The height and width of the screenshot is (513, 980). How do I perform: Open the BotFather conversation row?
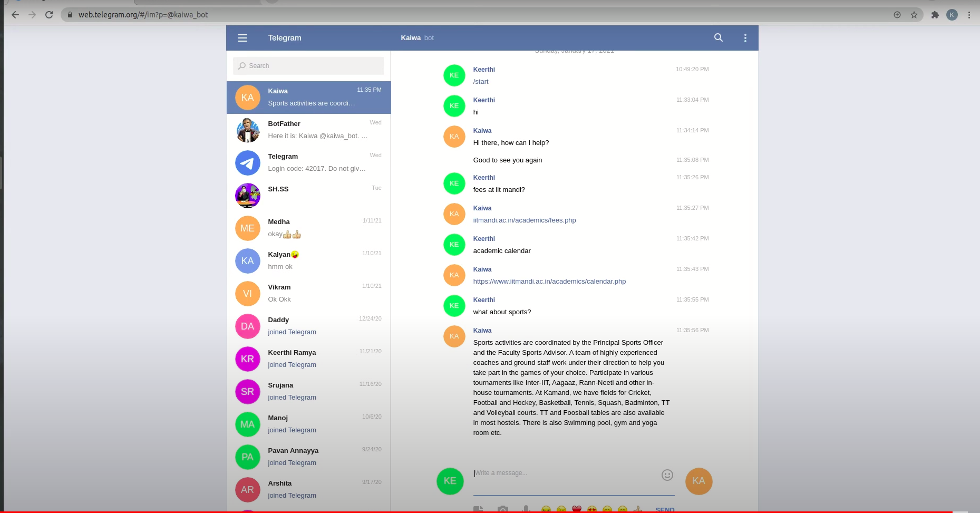[308, 130]
